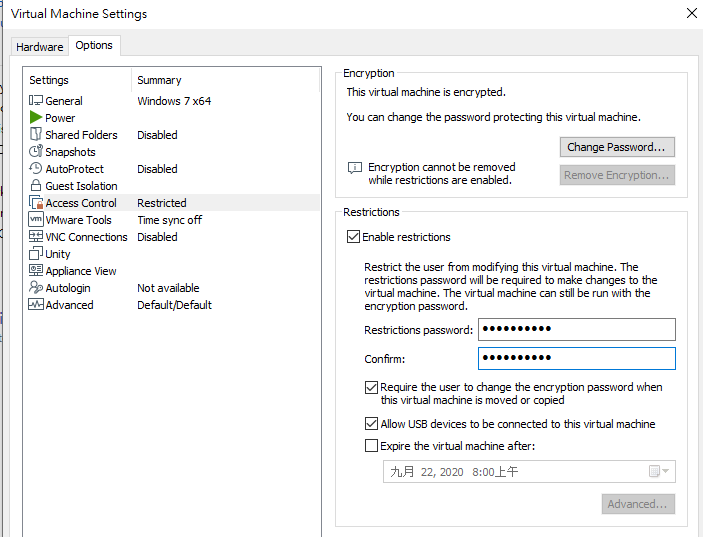Screen dimensions: 703x537
Task: Open the Unity settings icon
Action: coord(36,253)
